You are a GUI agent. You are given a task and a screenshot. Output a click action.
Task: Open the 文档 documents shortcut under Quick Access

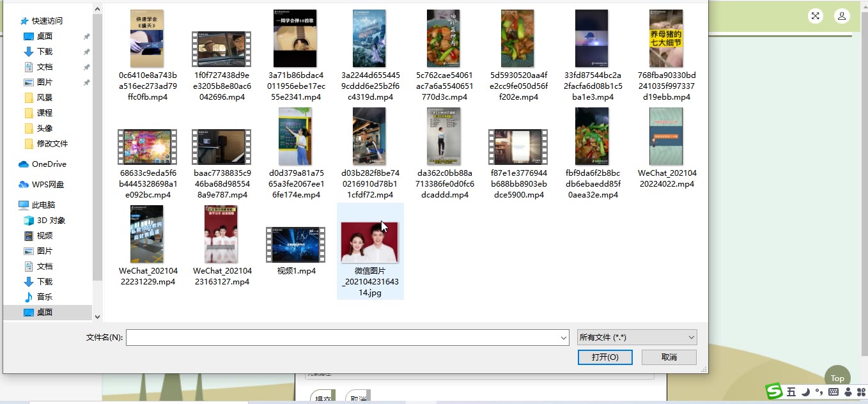[x=38, y=67]
